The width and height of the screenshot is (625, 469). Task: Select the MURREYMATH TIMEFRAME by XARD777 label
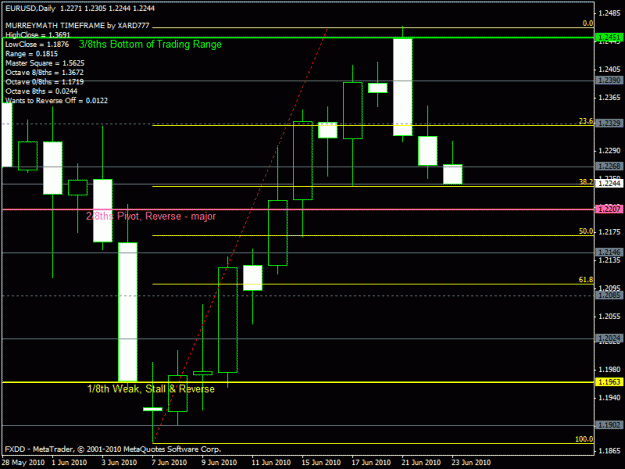[77, 26]
